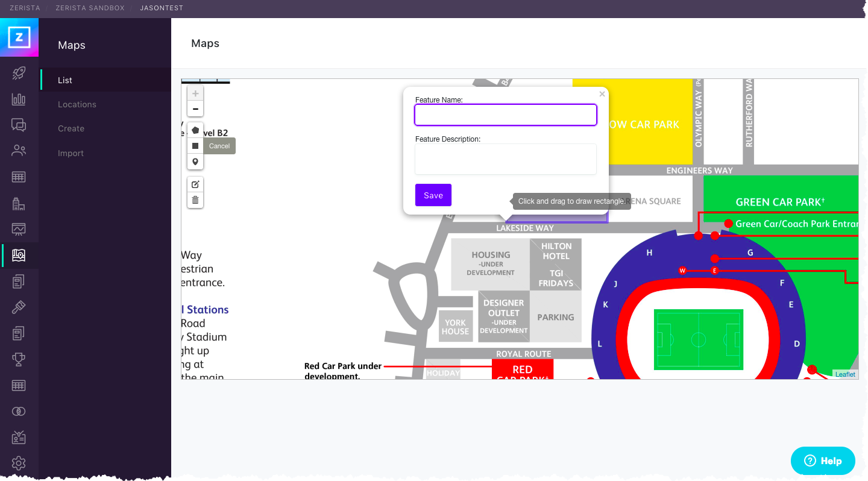
Task: Click the red E marker on the stadium
Action: [x=714, y=271]
